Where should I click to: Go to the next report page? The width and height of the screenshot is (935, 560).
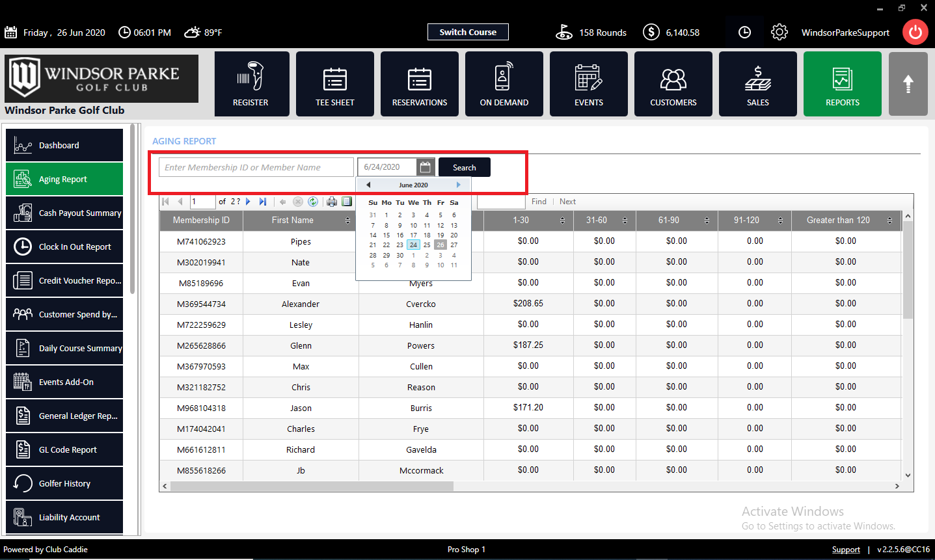pyautogui.click(x=249, y=202)
